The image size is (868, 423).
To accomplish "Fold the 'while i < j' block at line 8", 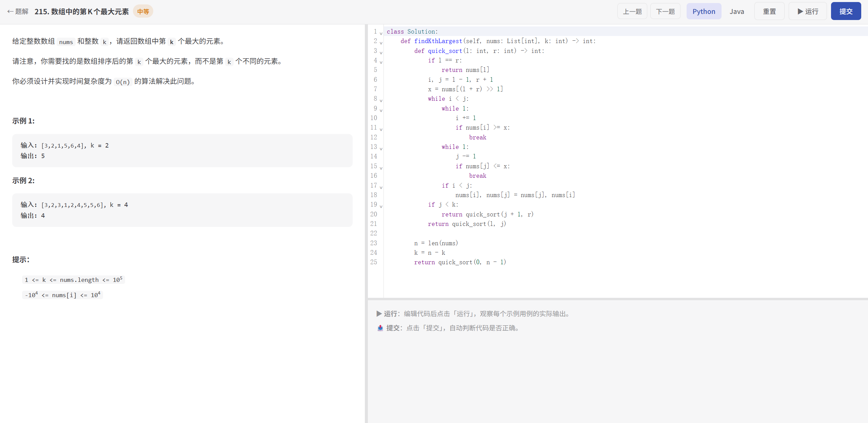I will click(x=381, y=100).
